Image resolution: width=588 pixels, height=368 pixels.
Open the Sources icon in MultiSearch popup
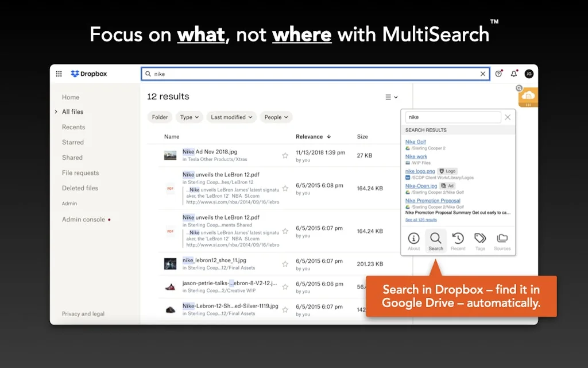(x=502, y=241)
